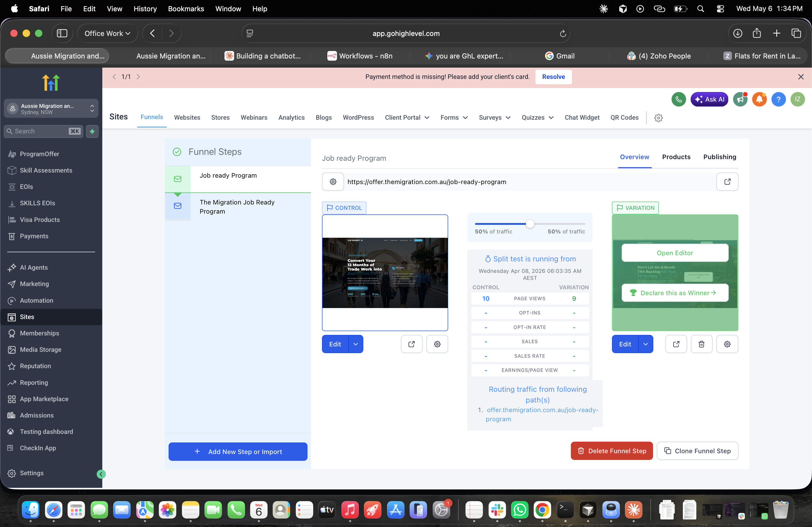Screen dimensions: 812x527
Task: Delete the Variation with trash icon
Action: click(x=701, y=344)
